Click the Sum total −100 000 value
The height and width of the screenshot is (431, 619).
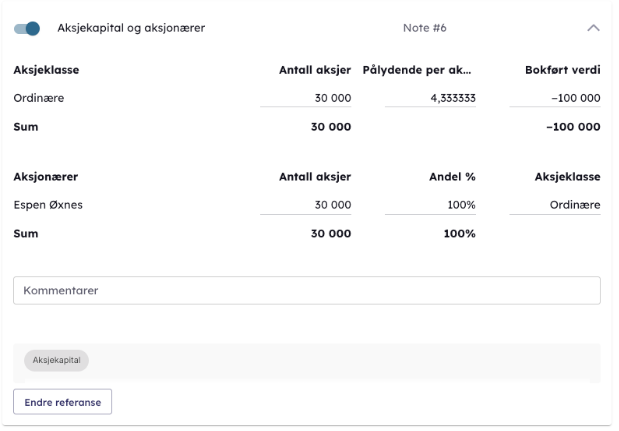[566, 127]
